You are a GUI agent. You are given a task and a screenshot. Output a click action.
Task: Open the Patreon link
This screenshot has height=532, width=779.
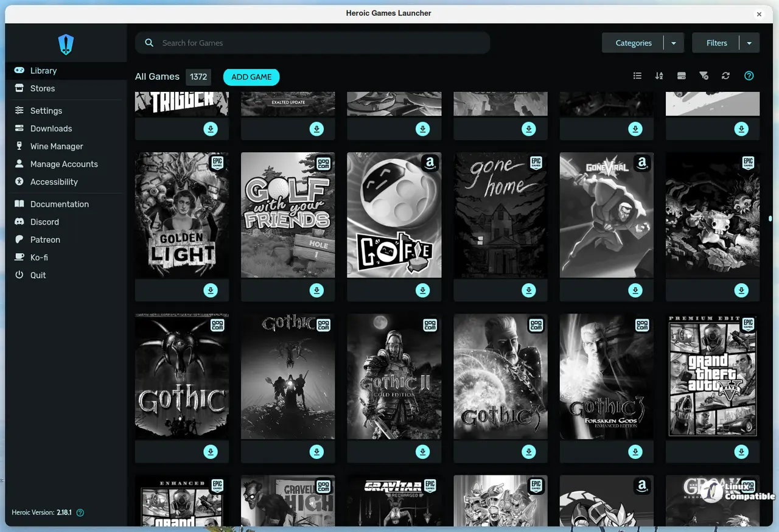click(45, 240)
